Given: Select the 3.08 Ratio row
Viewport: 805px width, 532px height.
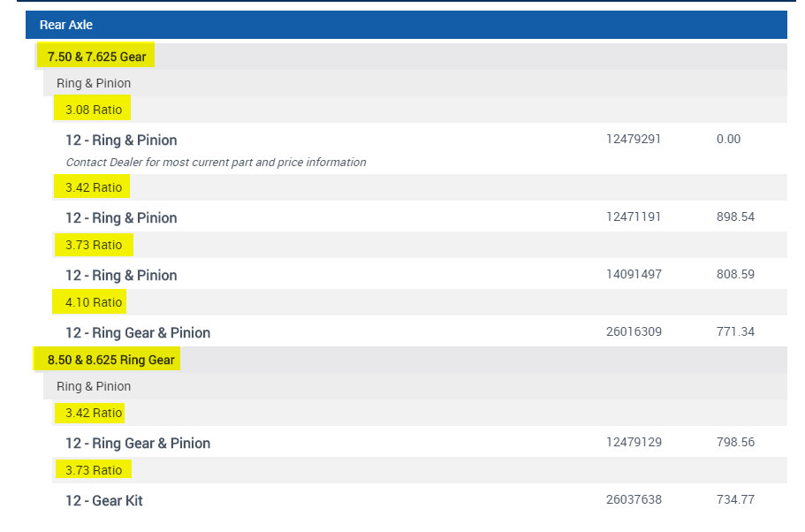Looking at the screenshot, I should point(94,110).
